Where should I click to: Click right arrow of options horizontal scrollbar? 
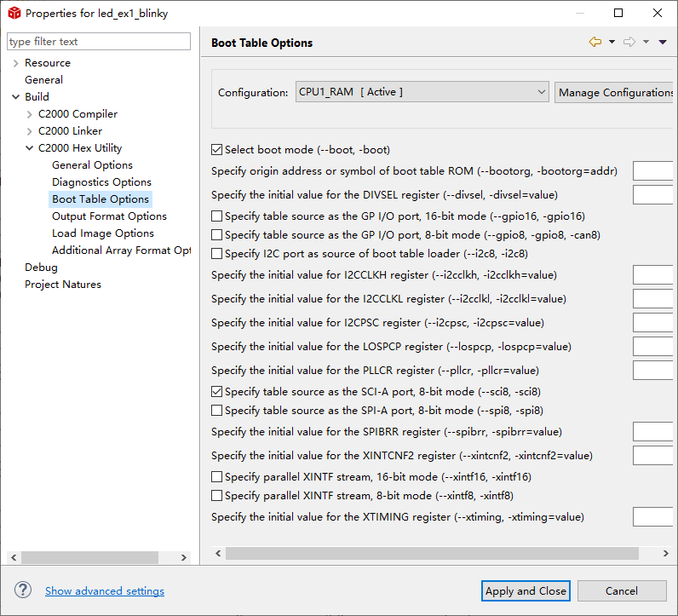click(x=666, y=553)
